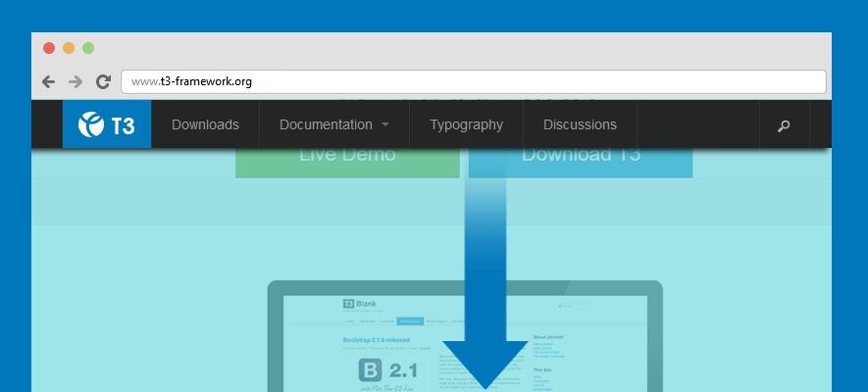Screen dimensions: 868x392
Task: Click the address bar with t3-framework.org
Action: (x=474, y=81)
